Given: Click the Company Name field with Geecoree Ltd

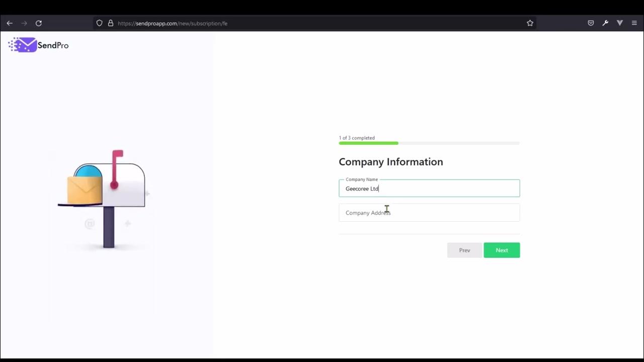Looking at the screenshot, I should [429, 189].
